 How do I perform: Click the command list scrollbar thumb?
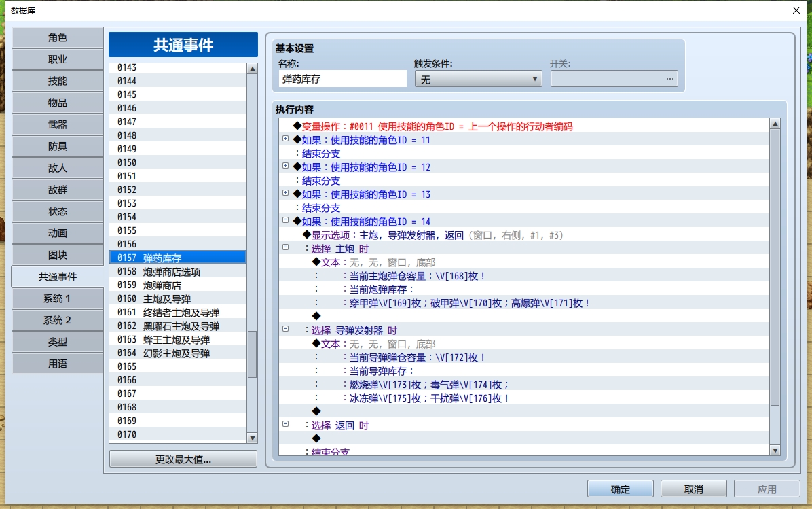[775, 268]
